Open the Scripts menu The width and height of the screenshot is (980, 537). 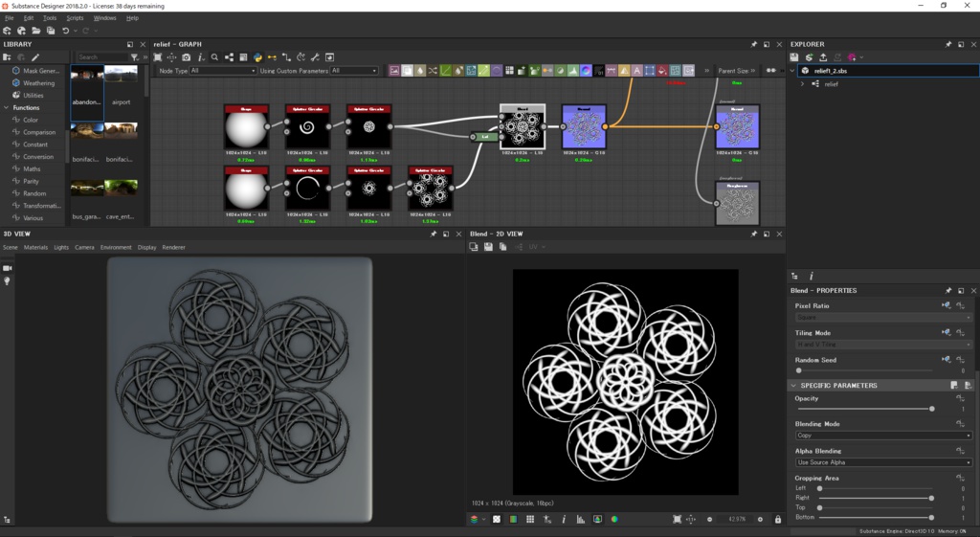(x=75, y=18)
